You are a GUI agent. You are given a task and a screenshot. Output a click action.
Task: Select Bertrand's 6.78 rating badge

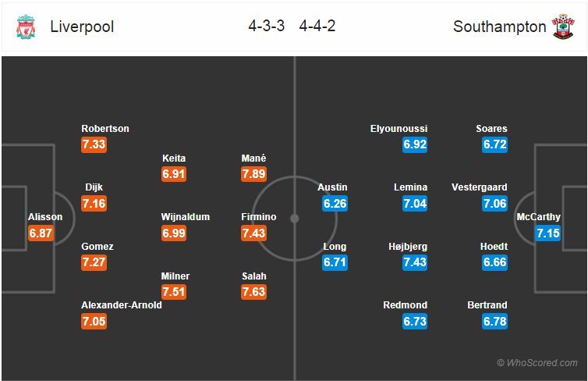[494, 321]
